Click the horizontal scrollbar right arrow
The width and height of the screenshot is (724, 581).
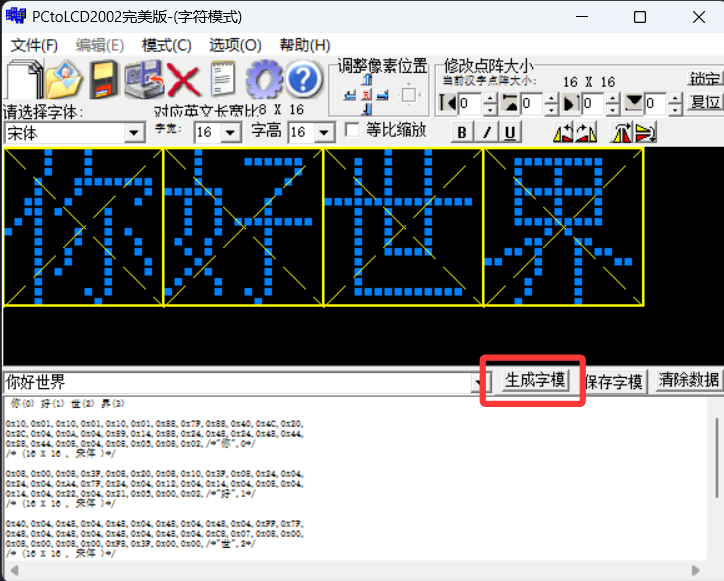coord(695,571)
